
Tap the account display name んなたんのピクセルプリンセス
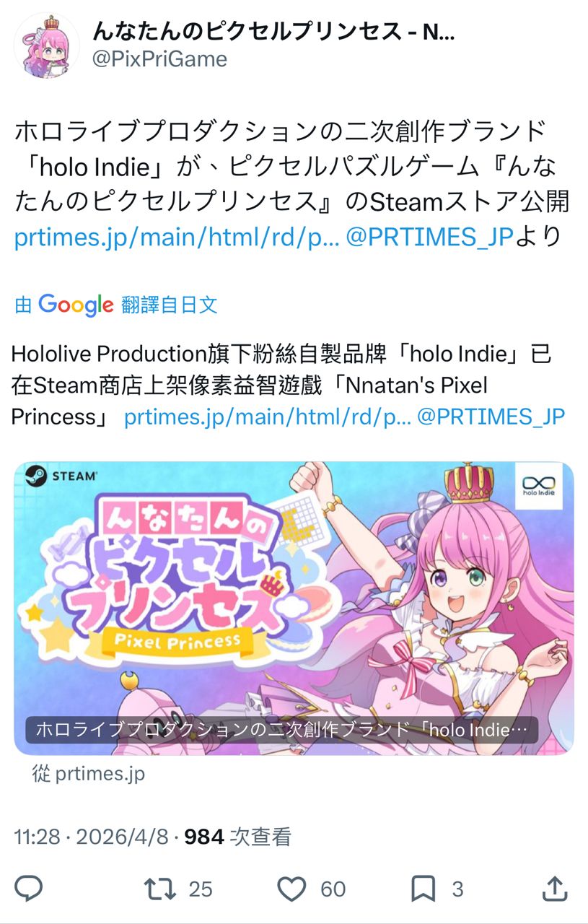pyautogui.click(x=274, y=32)
